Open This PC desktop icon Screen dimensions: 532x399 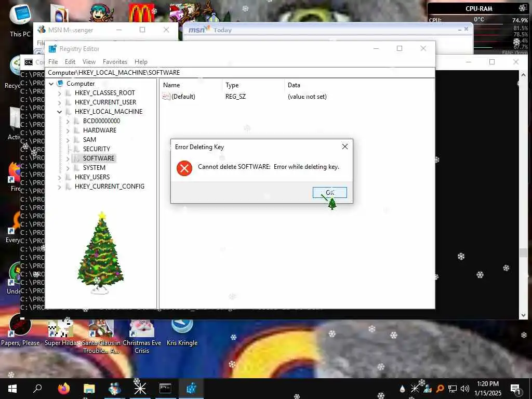point(20,20)
